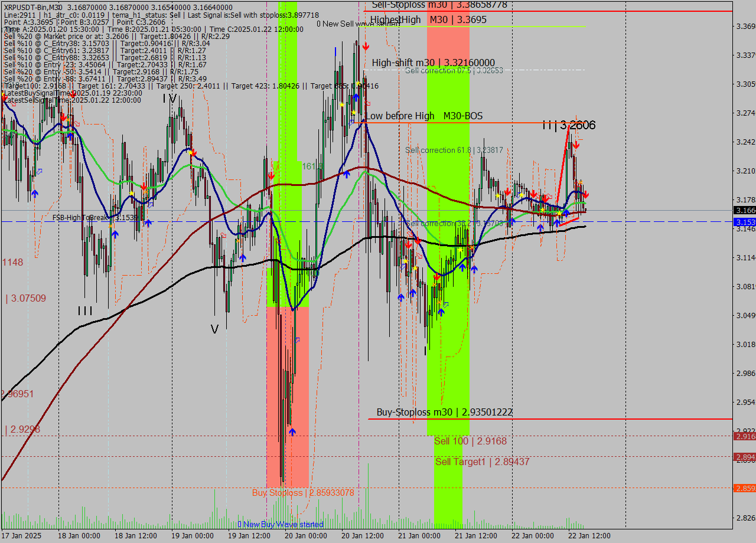Viewport: 756px width, 543px height.
Task: Click the orange Buy Stoploss 2.85933078 label
Action: point(303,493)
